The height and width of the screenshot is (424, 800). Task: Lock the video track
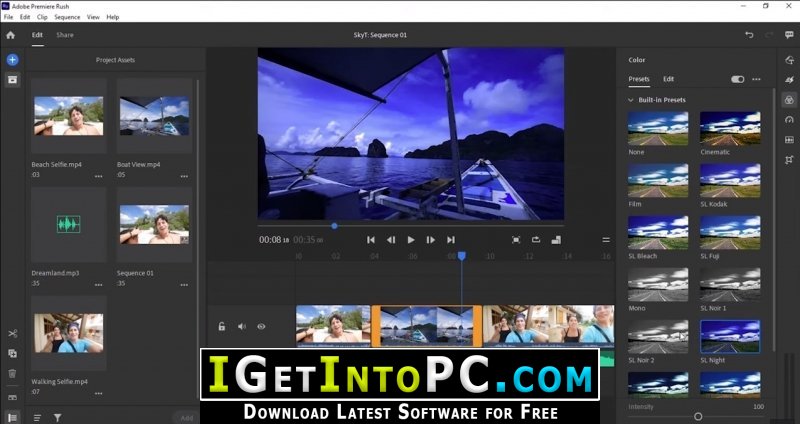pyautogui.click(x=222, y=327)
